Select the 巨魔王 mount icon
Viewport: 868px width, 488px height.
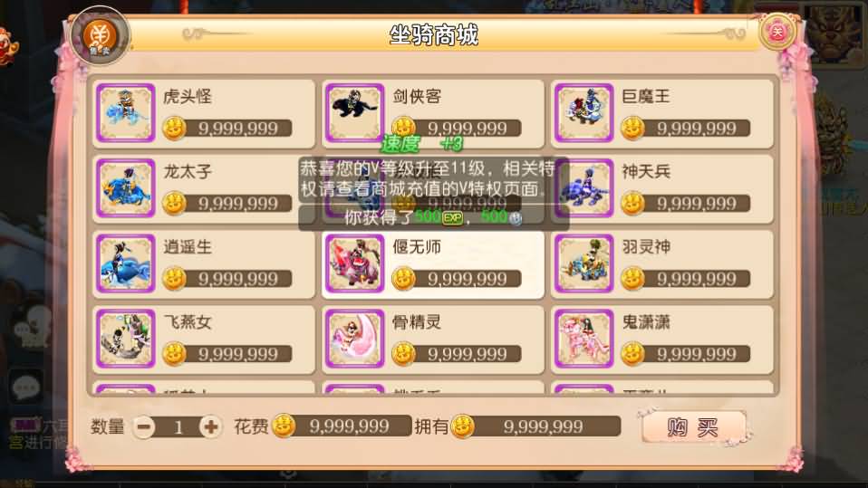(584, 113)
